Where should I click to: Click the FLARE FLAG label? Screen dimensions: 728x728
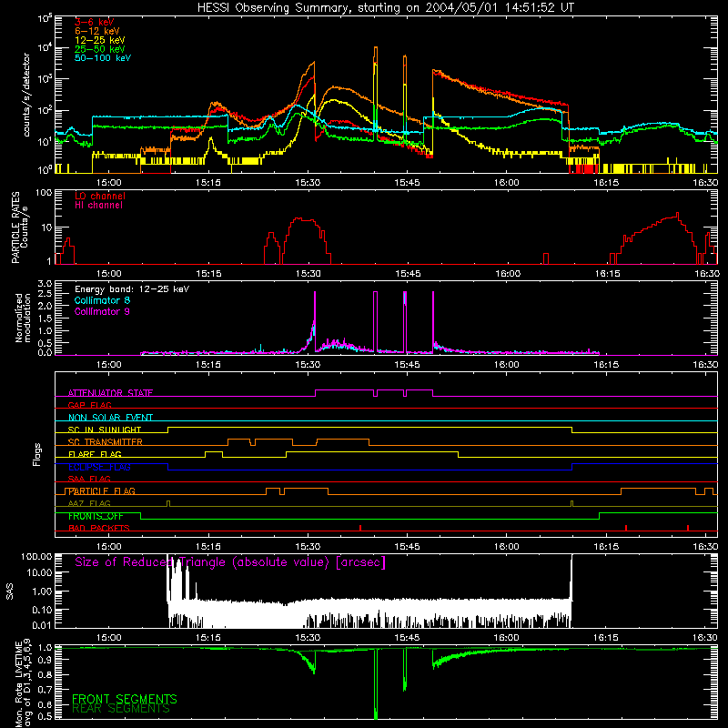95,454
